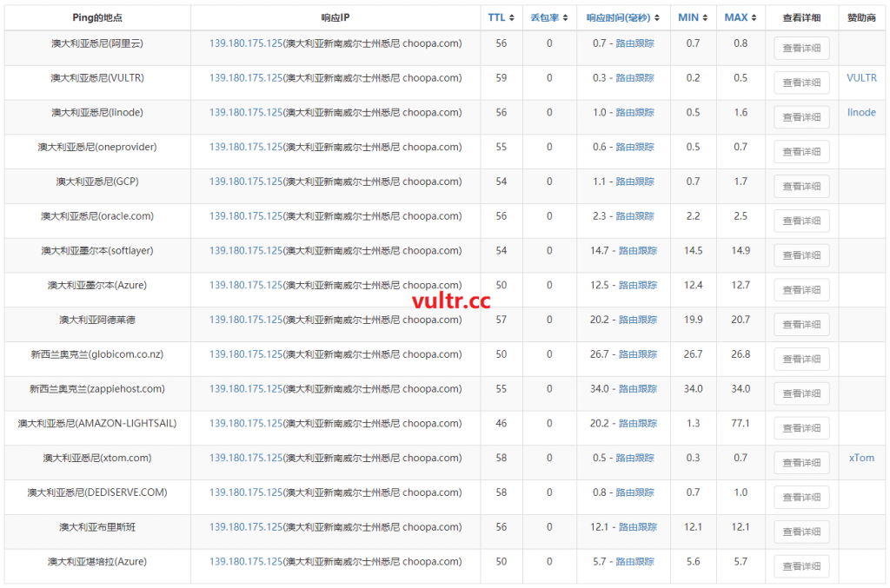The image size is (890, 588).
Task: Click IP 139.180.175.125 in GCP row
Action: click(x=246, y=182)
